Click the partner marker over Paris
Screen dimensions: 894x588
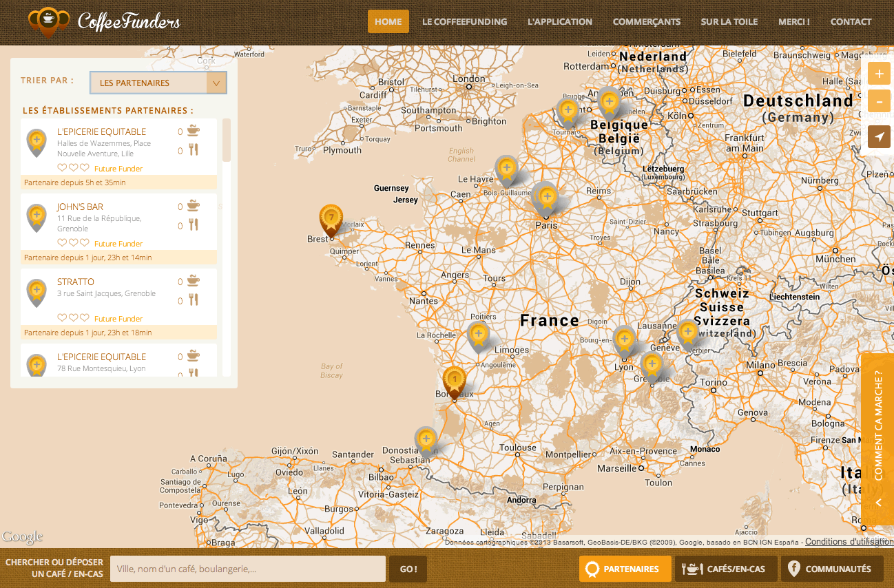coord(547,200)
